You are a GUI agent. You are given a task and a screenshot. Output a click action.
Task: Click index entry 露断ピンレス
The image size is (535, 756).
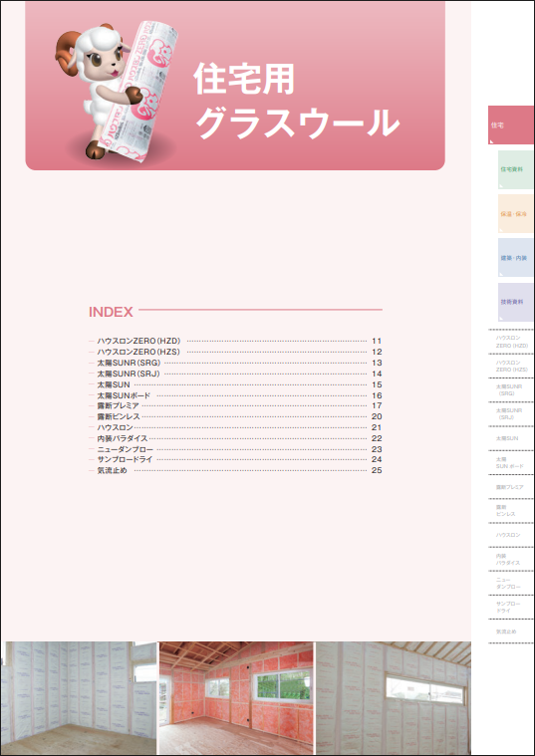[x=235, y=416]
